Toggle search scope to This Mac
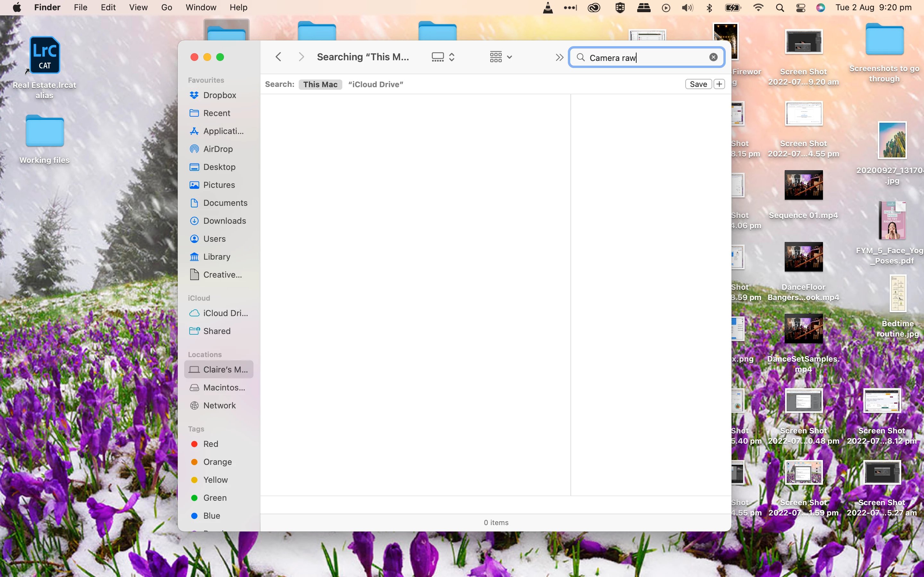Image resolution: width=924 pixels, height=577 pixels. 320,84
